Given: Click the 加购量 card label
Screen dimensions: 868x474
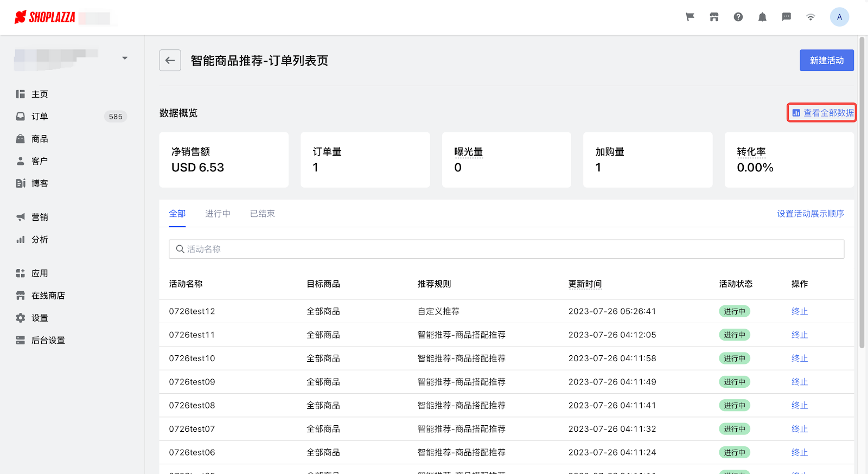Looking at the screenshot, I should pyautogui.click(x=610, y=152).
